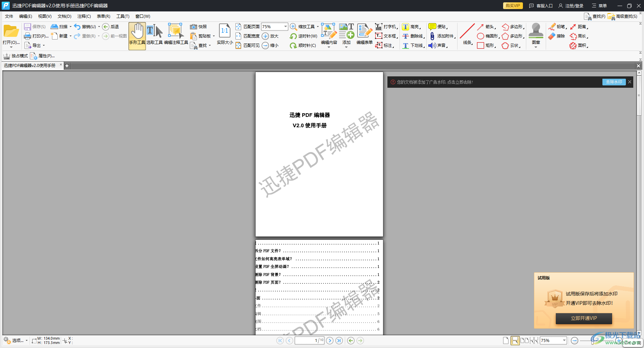The image size is (644, 348).
Task: Open Advanced Search (高级查找)
Action: pos(622,16)
